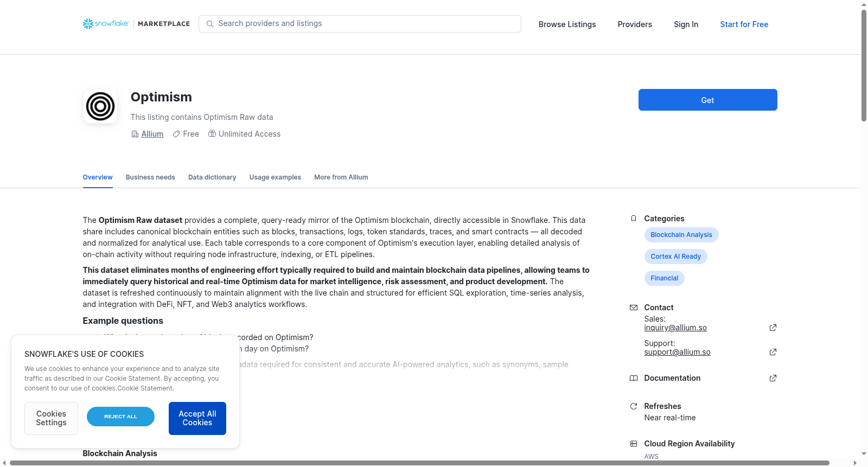868x467 pixels.
Task: Open external link icon for inquiry@allium.so
Action: point(773,328)
